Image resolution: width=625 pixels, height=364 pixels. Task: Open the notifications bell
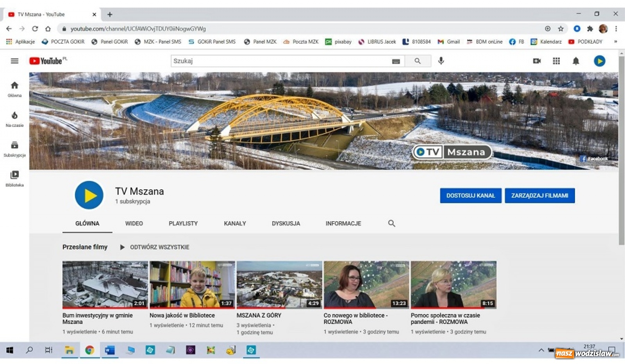coord(575,60)
